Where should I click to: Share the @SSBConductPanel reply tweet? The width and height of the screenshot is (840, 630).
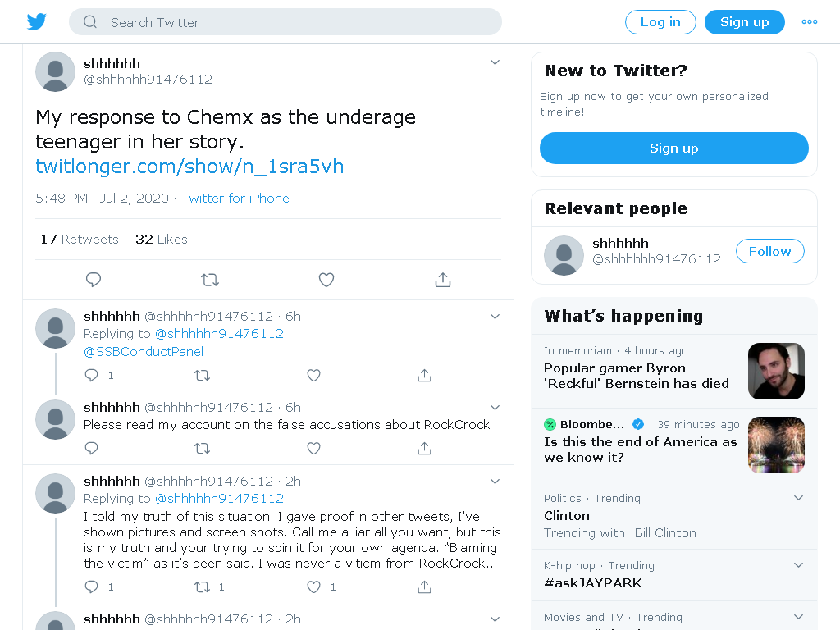424,375
